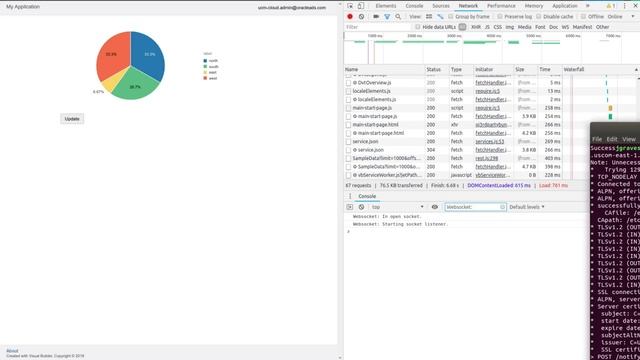The width and height of the screenshot is (640, 360).
Task: Toggle the network filter funnel icon
Action: tap(387, 17)
